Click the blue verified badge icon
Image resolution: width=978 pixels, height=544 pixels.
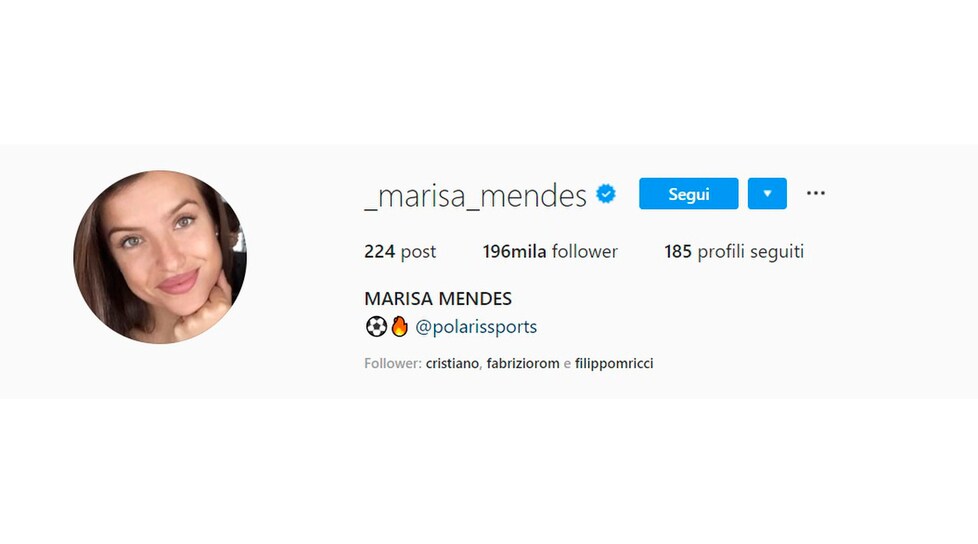(x=606, y=194)
